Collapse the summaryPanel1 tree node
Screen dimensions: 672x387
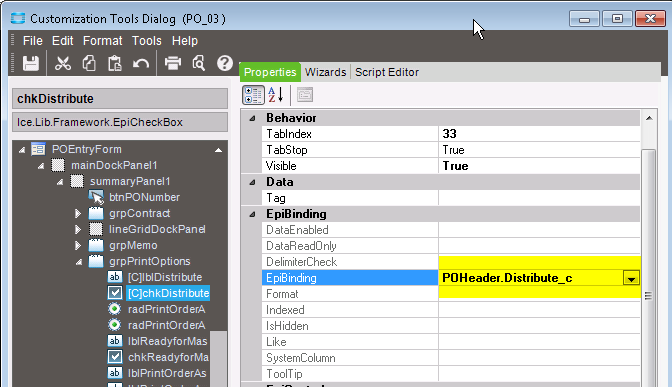[60, 182]
